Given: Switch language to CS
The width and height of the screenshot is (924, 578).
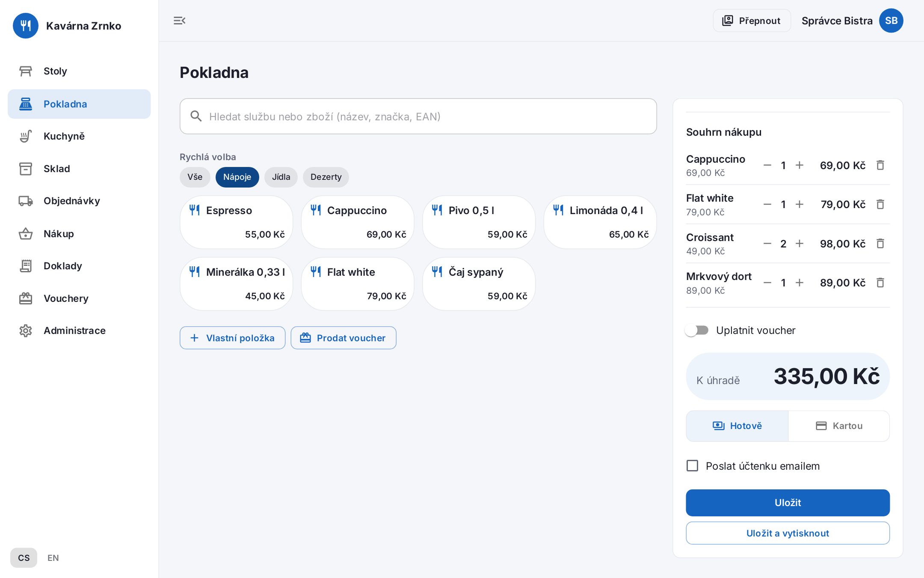Looking at the screenshot, I should point(24,558).
